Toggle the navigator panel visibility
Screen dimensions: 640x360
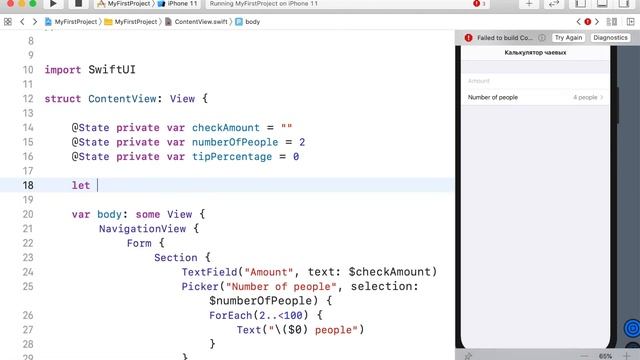pos(580,4)
